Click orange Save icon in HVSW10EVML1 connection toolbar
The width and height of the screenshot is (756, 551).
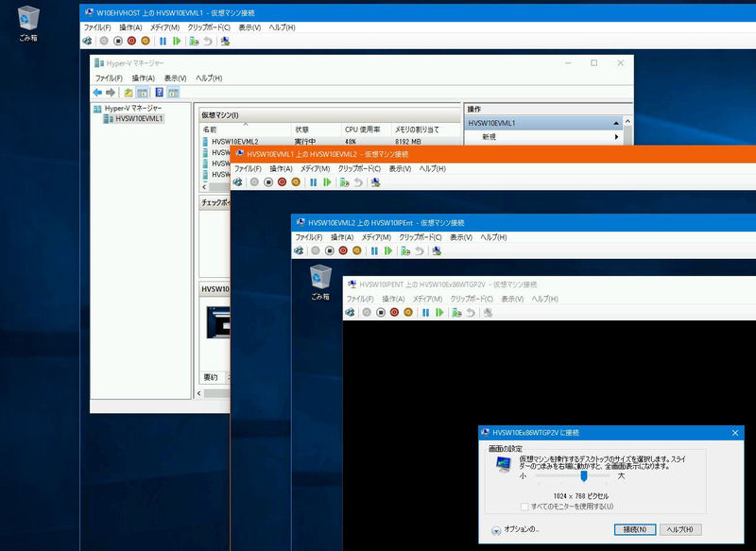click(x=146, y=41)
